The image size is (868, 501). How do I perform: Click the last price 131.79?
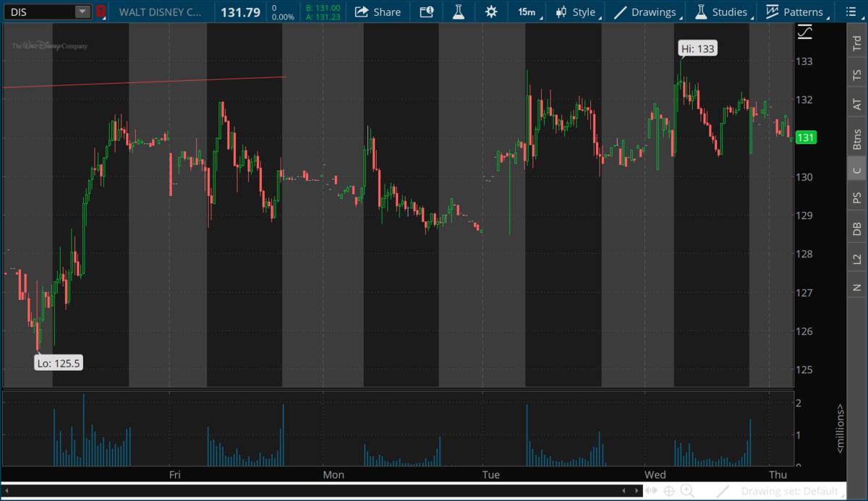tap(241, 12)
